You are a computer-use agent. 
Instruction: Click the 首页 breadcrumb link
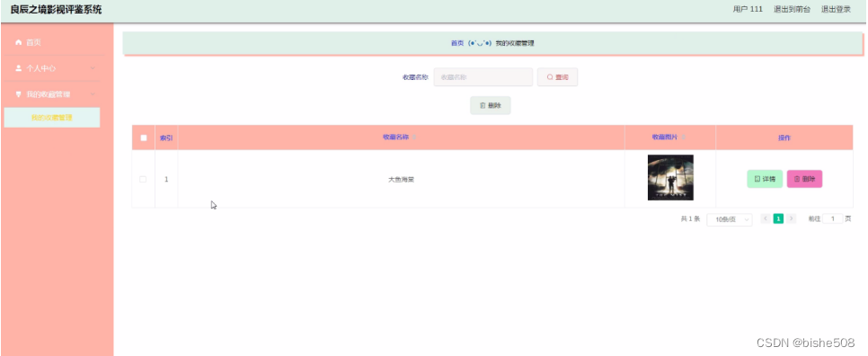[x=457, y=43]
